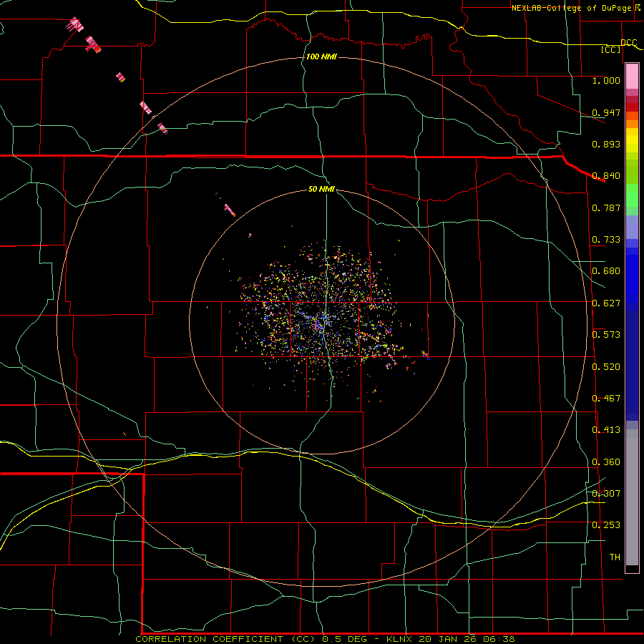The image size is (644, 644).
Task: Pick the 0.733 legend value
Action: tap(606, 240)
